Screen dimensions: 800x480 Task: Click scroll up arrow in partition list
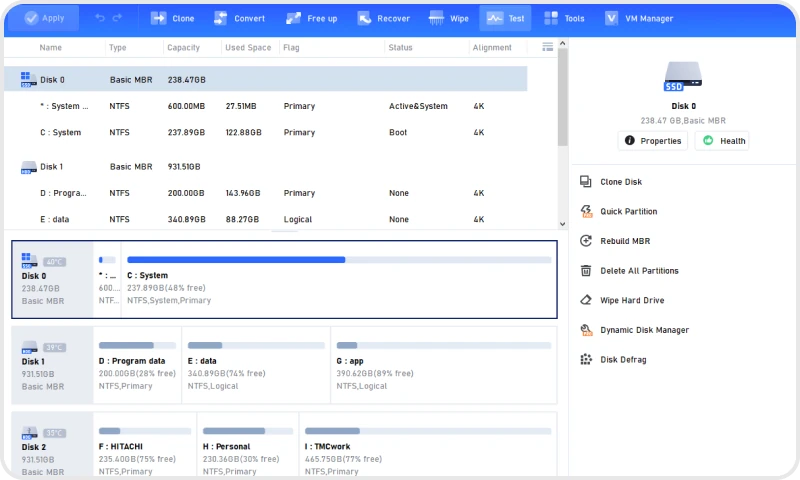click(x=562, y=43)
